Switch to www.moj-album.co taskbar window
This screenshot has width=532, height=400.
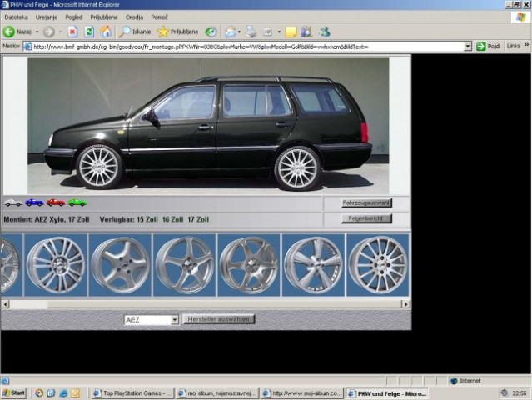(x=302, y=393)
